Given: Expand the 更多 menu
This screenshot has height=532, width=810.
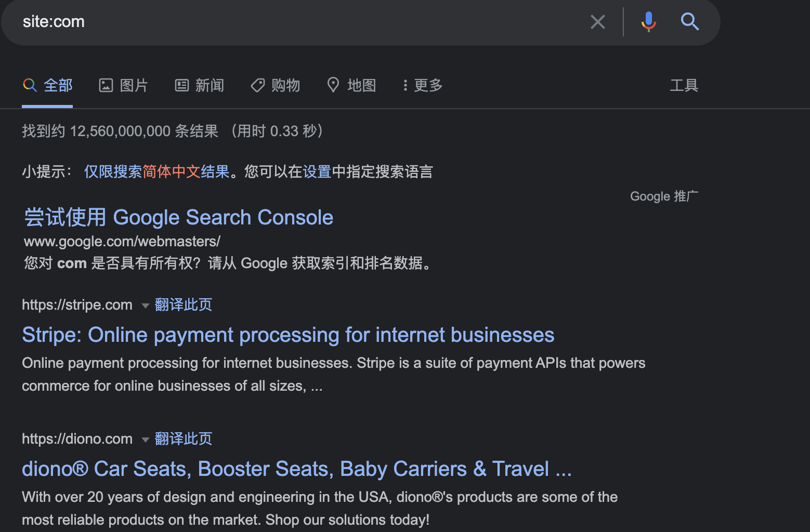Looking at the screenshot, I should (x=423, y=85).
